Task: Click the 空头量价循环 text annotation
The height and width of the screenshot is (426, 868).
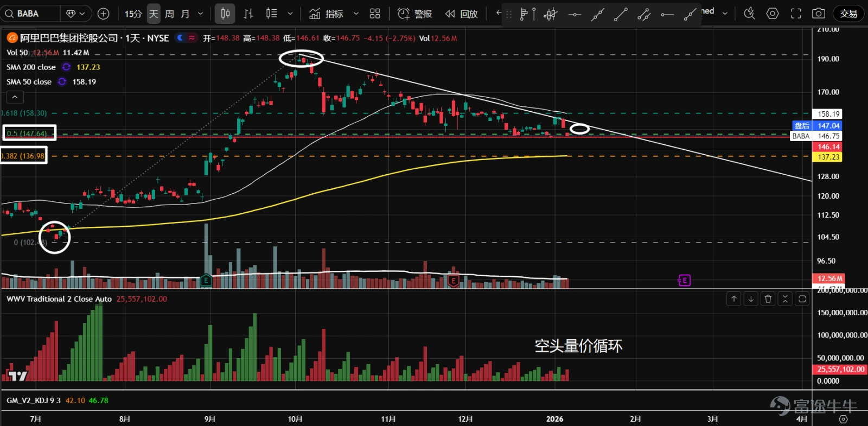Action: click(578, 346)
